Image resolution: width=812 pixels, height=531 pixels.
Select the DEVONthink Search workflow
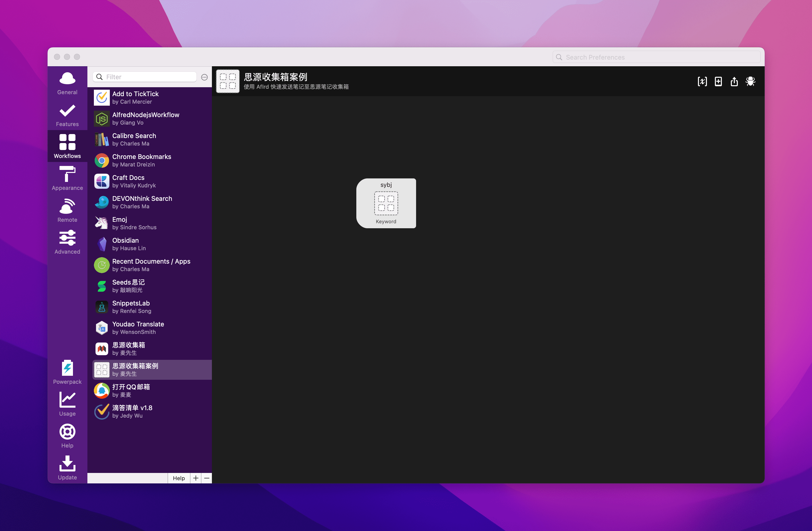pos(152,202)
